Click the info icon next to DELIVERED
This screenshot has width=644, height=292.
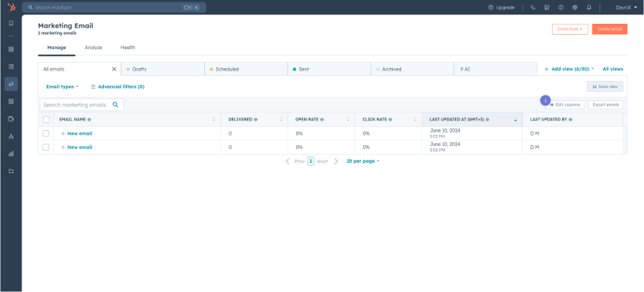point(256,120)
